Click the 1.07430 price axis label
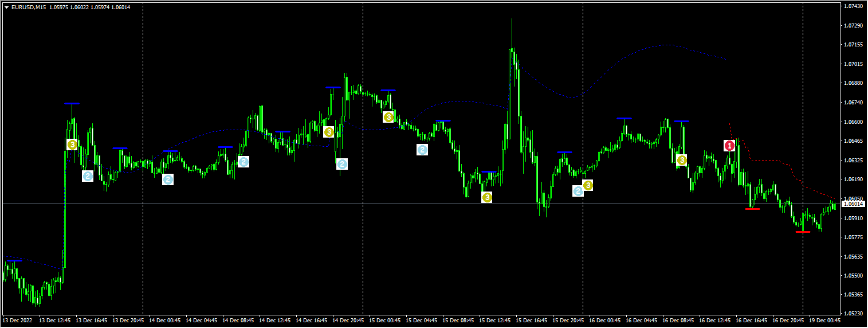 pos(853,6)
